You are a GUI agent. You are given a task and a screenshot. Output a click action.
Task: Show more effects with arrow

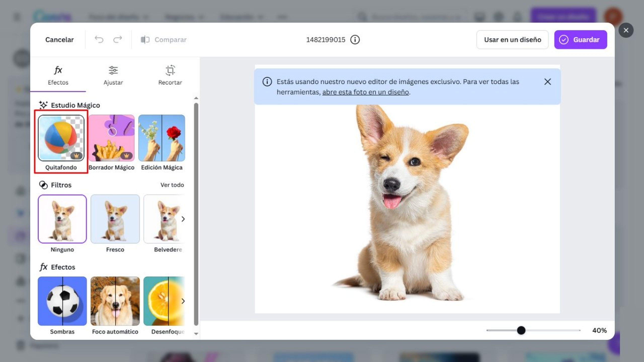(183, 301)
